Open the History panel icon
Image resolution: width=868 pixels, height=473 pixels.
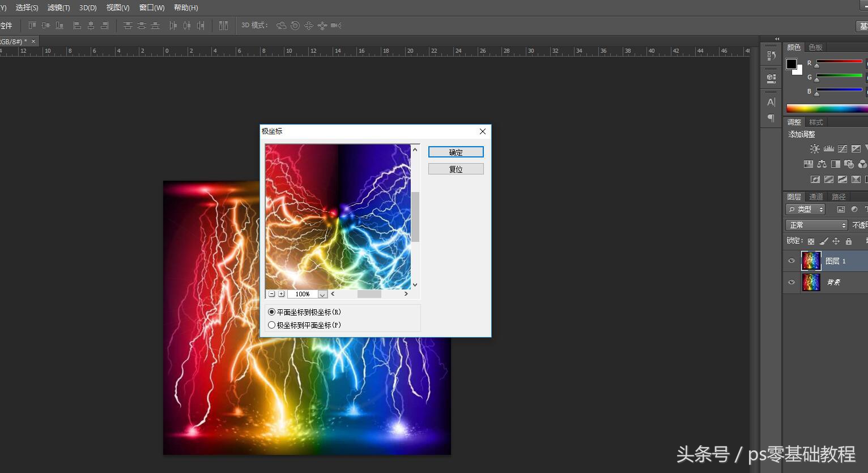771,56
